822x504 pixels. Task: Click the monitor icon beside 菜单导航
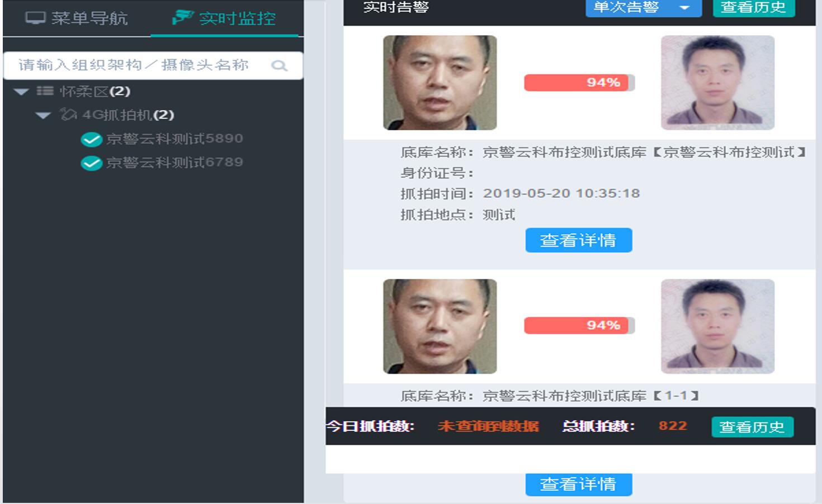coord(35,18)
